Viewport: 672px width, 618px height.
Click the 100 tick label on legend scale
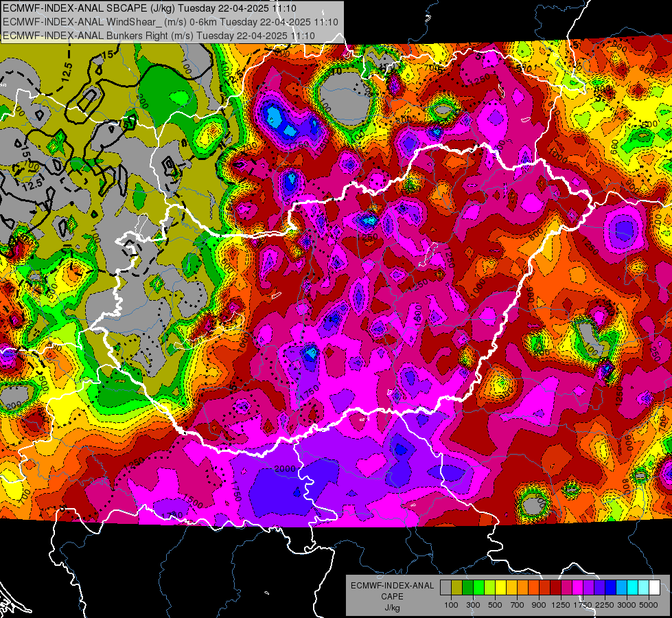tap(451, 605)
